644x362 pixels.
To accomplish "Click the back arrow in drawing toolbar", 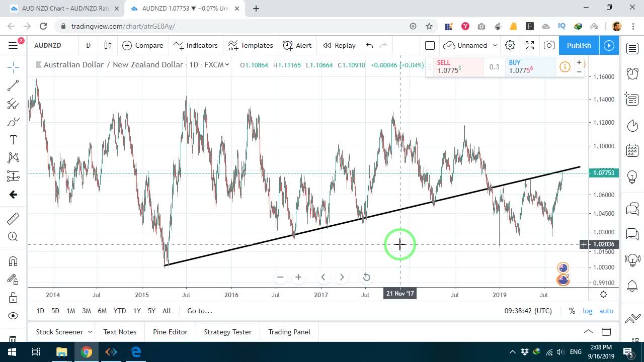I will tap(13, 195).
